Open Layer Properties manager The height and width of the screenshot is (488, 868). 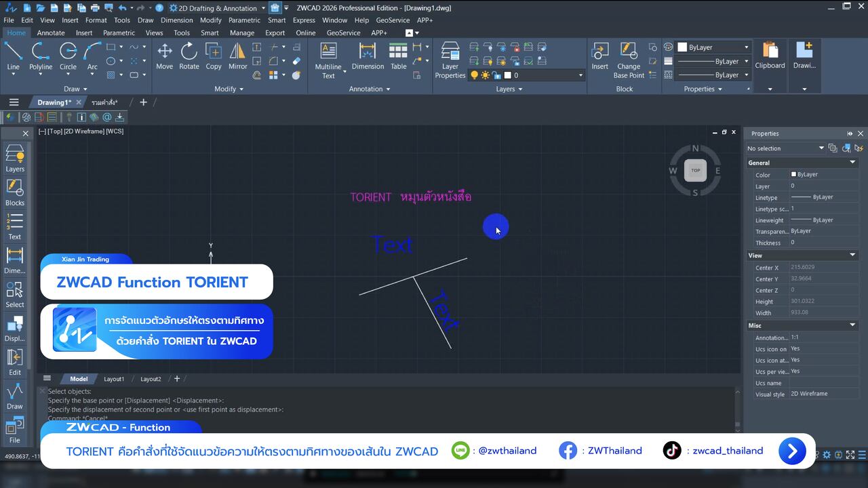(x=450, y=60)
